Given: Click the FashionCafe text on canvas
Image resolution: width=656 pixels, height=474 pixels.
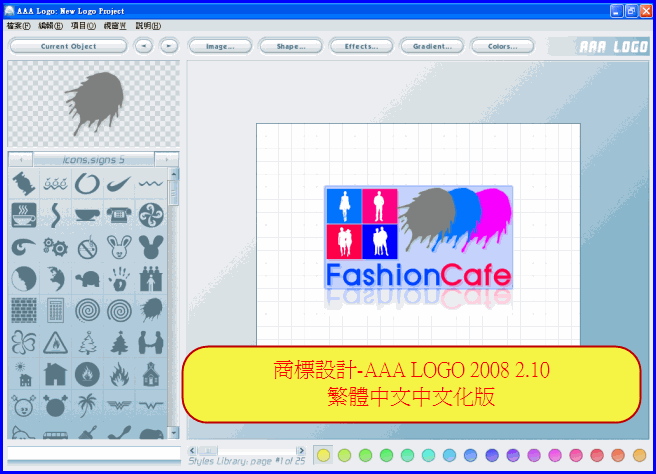Looking at the screenshot, I should [419, 276].
